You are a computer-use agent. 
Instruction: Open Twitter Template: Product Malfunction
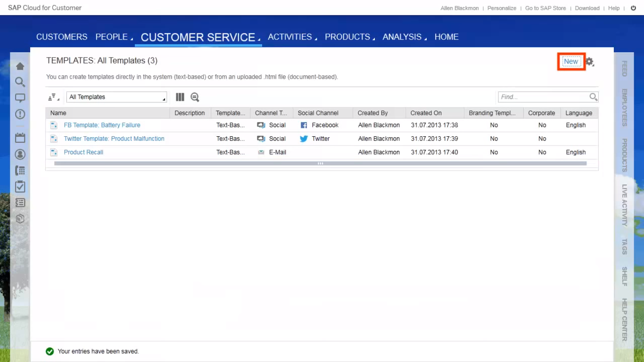pyautogui.click(x=114, y=139)
